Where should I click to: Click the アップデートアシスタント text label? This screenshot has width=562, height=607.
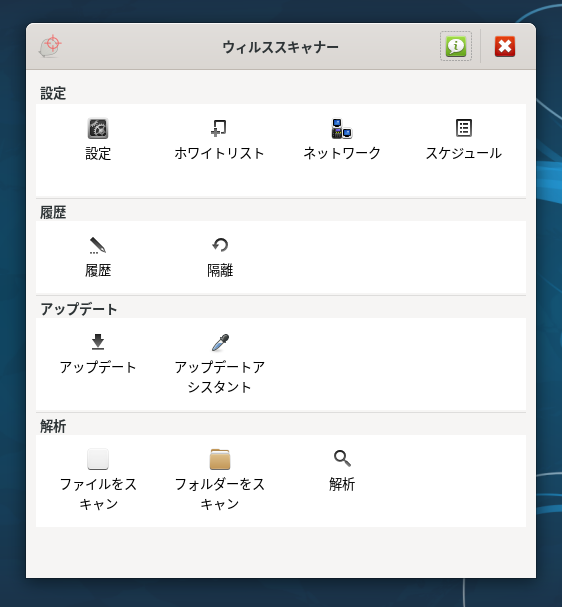point(219,377)
